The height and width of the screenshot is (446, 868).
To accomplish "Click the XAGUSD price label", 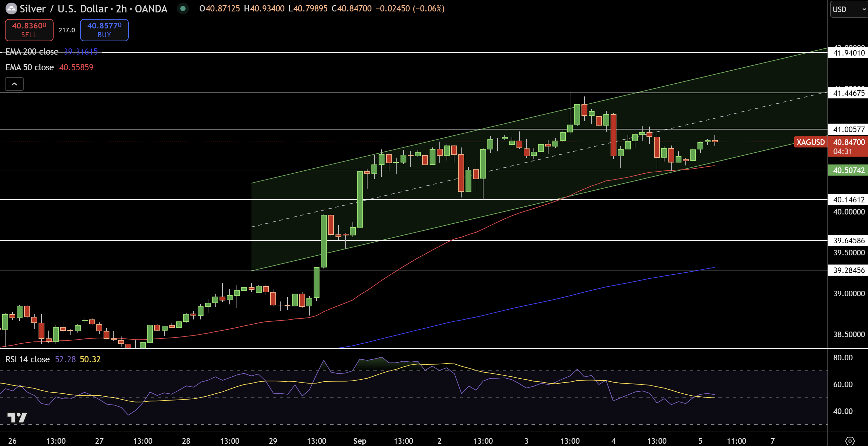I will [811, 142].
